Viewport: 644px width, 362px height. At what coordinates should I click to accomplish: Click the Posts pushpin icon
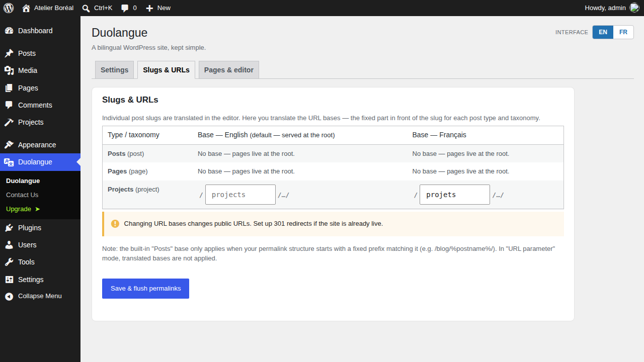click(x=9, y=53)
